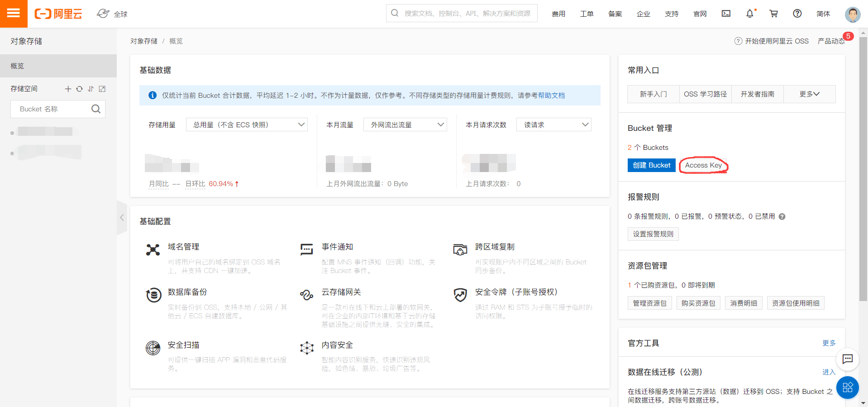The image size is (868, 407).
Task: Click 对象存储 breadcrumb link
Action: (144, 41)
